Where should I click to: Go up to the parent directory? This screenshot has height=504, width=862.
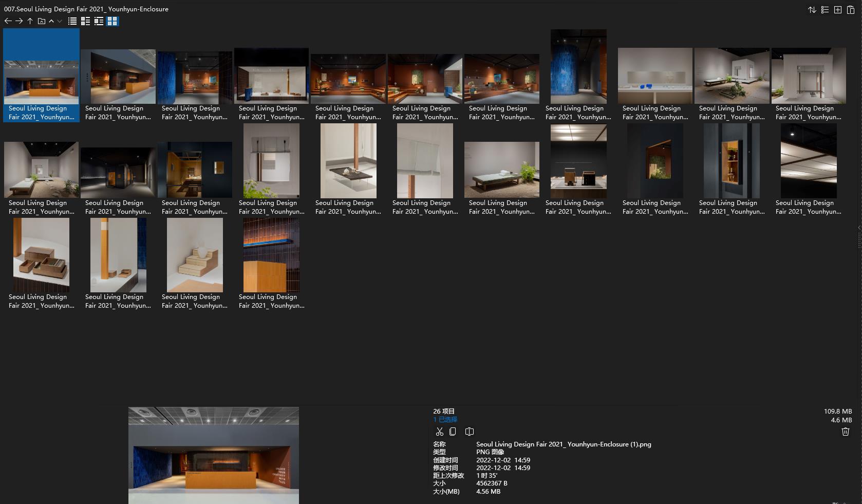tap(30, 21)
